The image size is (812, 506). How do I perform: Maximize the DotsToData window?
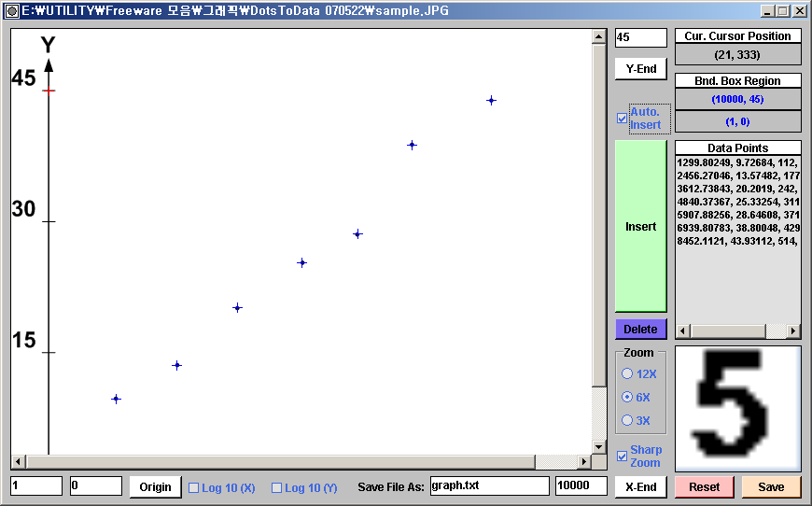coord(783,11)
